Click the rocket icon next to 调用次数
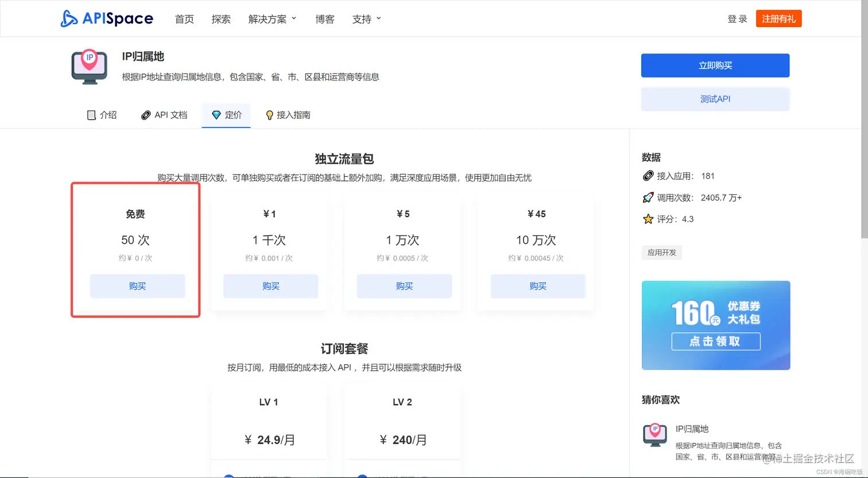Screen dimensions: 868x478 click(x=648, y=198)
